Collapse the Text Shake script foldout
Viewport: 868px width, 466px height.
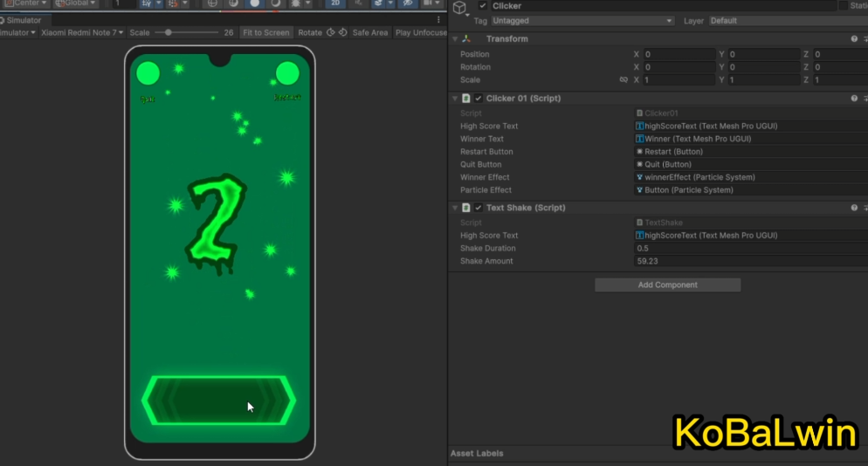click(455, 208)
